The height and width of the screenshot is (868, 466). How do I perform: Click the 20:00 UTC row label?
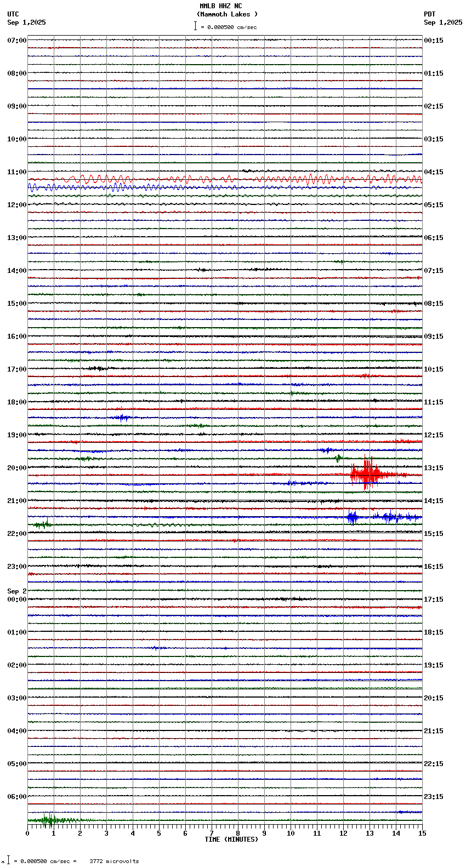pyautogui.click(x=17, y=468)
